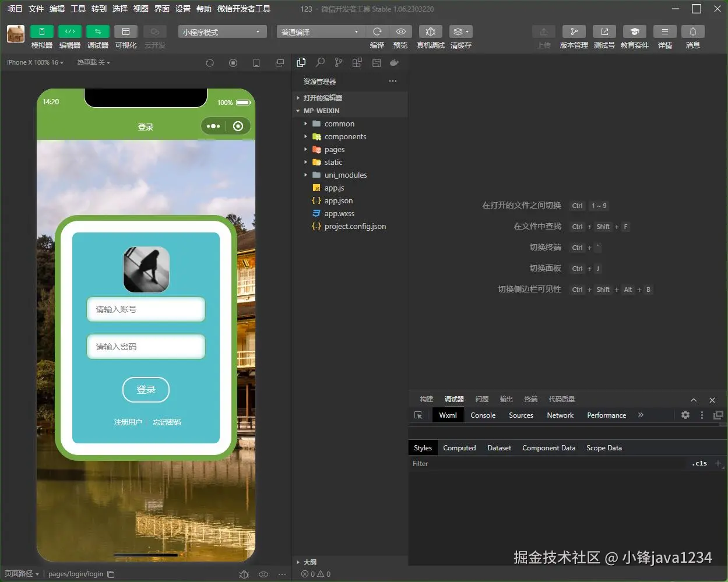The height and width of the screenshot is (582, 728).
Task: Click the simulator phone device icon
Action: coord(256,63)
